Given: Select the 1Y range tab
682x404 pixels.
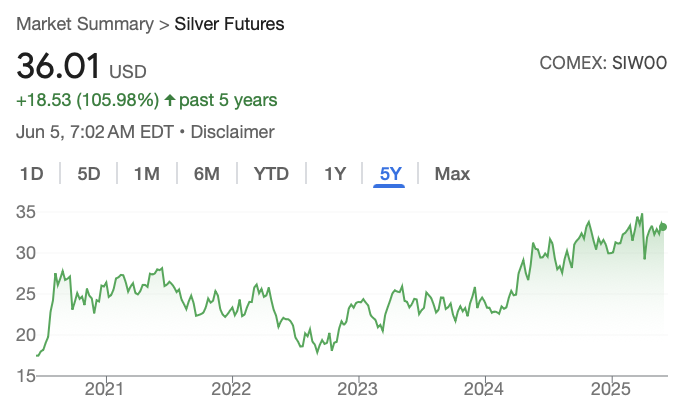Looking at the screenshot, I should [334, 174].
